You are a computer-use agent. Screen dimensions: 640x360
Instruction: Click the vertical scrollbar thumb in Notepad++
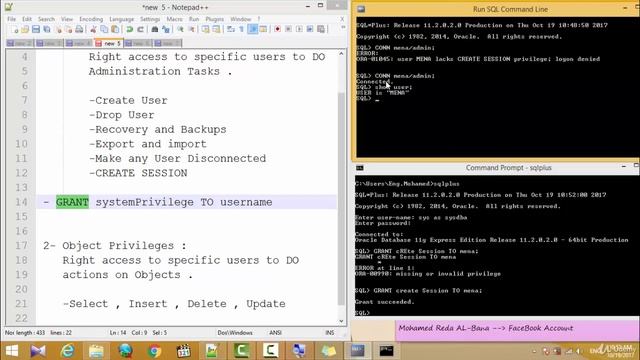point(341,198)
